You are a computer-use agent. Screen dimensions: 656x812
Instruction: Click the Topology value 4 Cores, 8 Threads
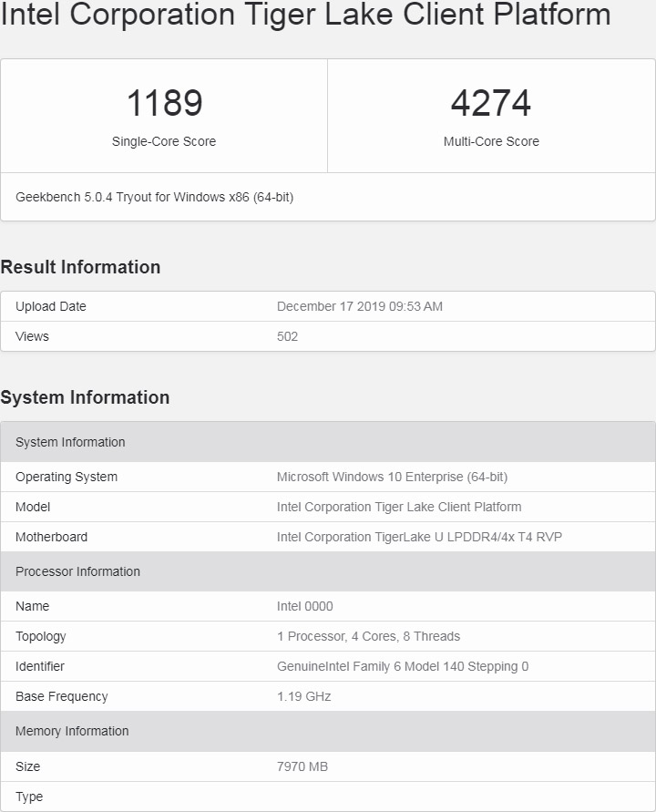click(368, 636)
